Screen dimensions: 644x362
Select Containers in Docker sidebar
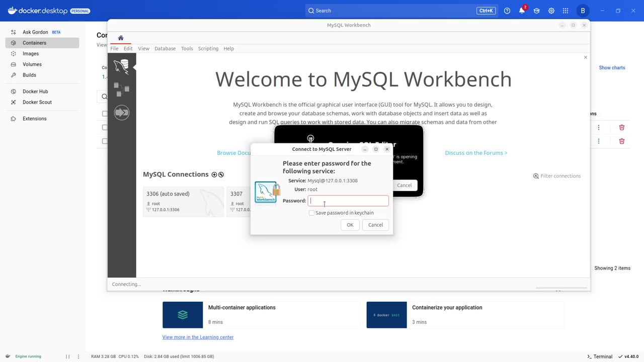tap(42, 43)
